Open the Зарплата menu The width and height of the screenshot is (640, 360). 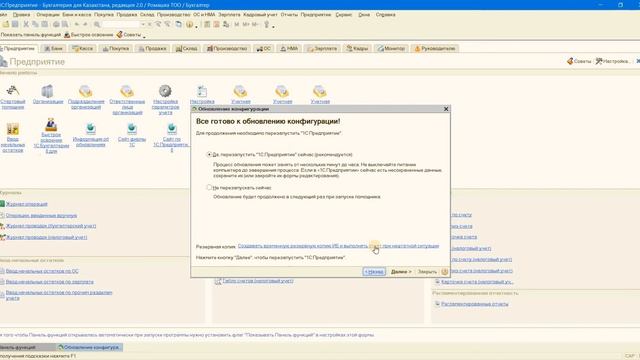229,15
